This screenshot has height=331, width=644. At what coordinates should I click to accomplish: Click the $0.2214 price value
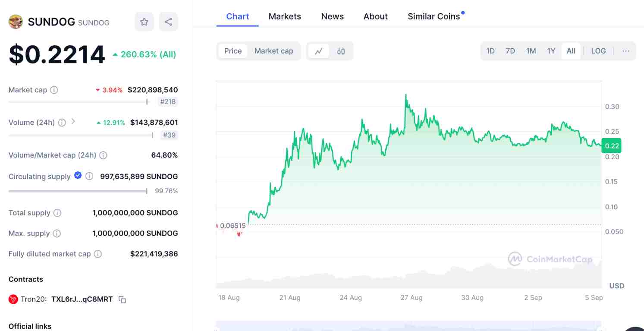pyautogui.click(x=57, y=54)
